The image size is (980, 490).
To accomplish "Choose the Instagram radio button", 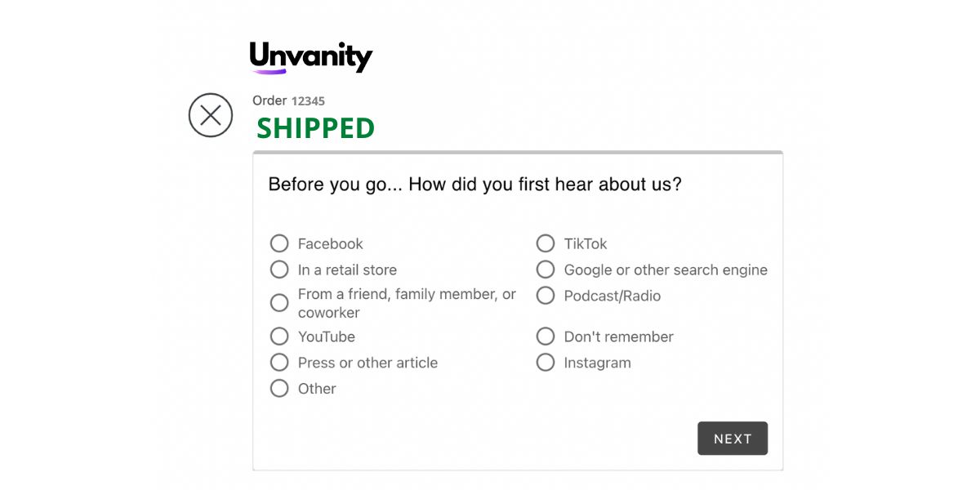I will (x=546, y=363).
